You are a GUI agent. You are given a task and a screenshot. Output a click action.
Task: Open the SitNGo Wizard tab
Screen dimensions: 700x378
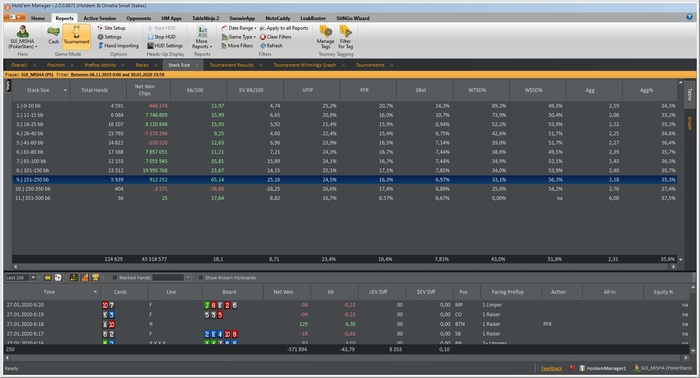pos(353,18)
